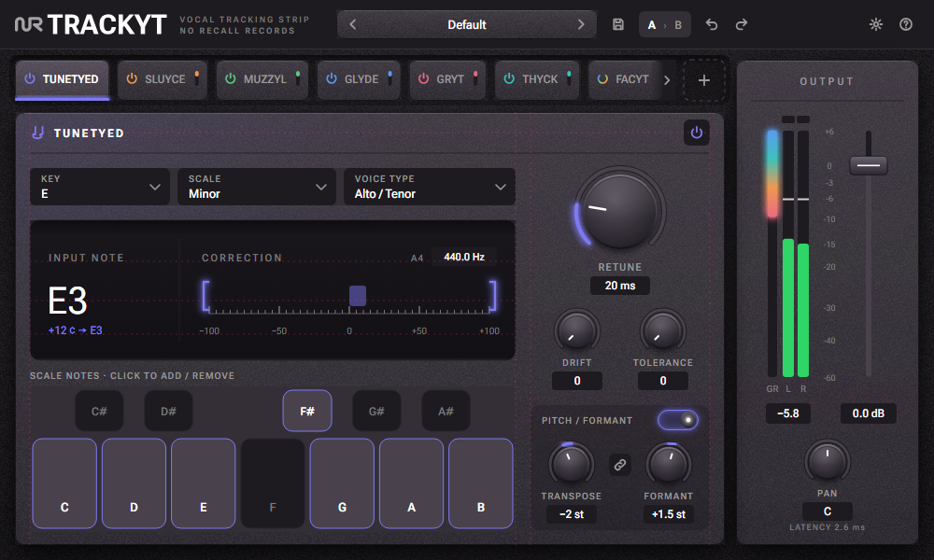
Task: Toggle G# scale note
Action: tap(376, 411)
